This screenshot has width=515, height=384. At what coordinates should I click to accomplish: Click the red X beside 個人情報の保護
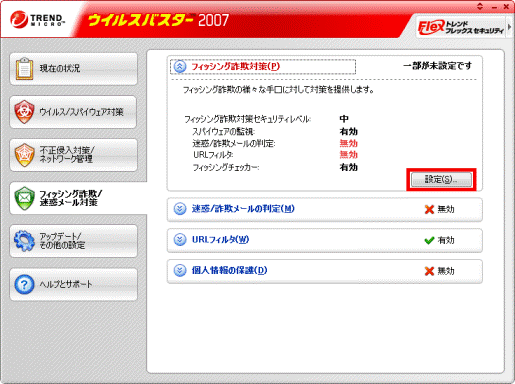[x=429, y=271]
